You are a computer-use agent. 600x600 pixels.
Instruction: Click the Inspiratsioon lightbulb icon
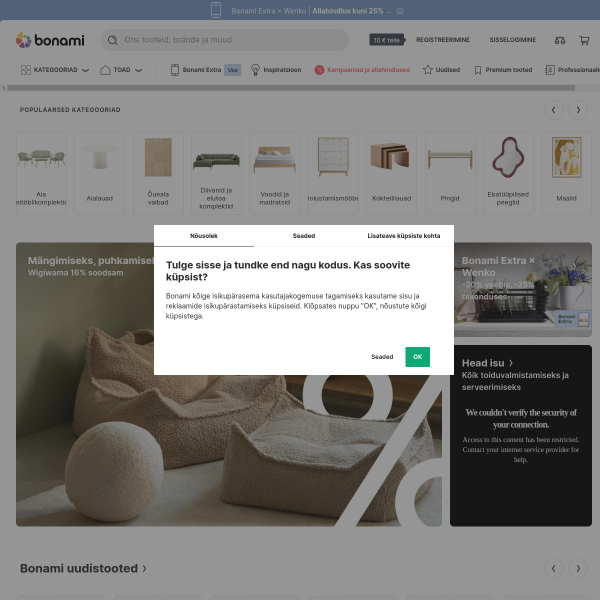tap(255, 70)
